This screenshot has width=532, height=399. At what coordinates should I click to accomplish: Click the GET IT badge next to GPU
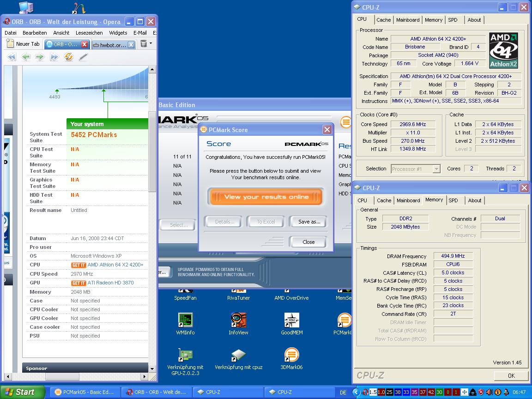(x=79, y=283)
